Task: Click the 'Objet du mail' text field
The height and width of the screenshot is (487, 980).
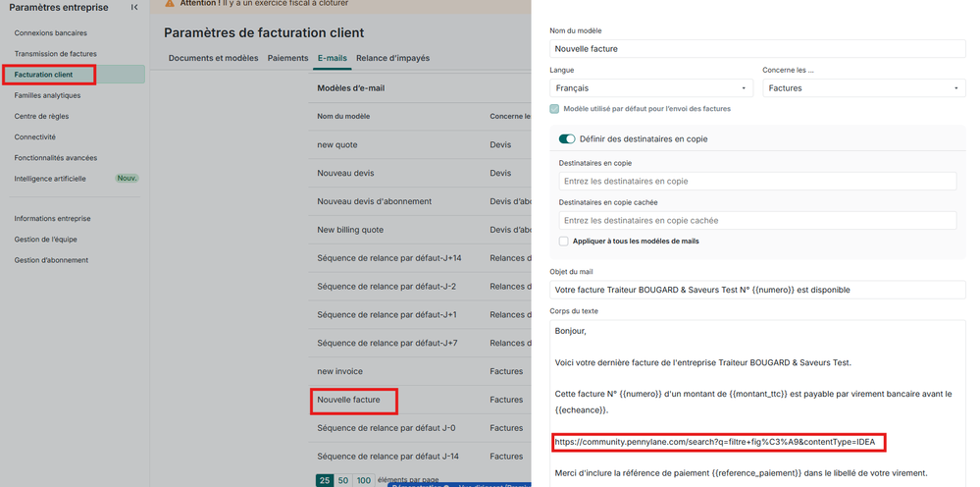Action: 757,290
